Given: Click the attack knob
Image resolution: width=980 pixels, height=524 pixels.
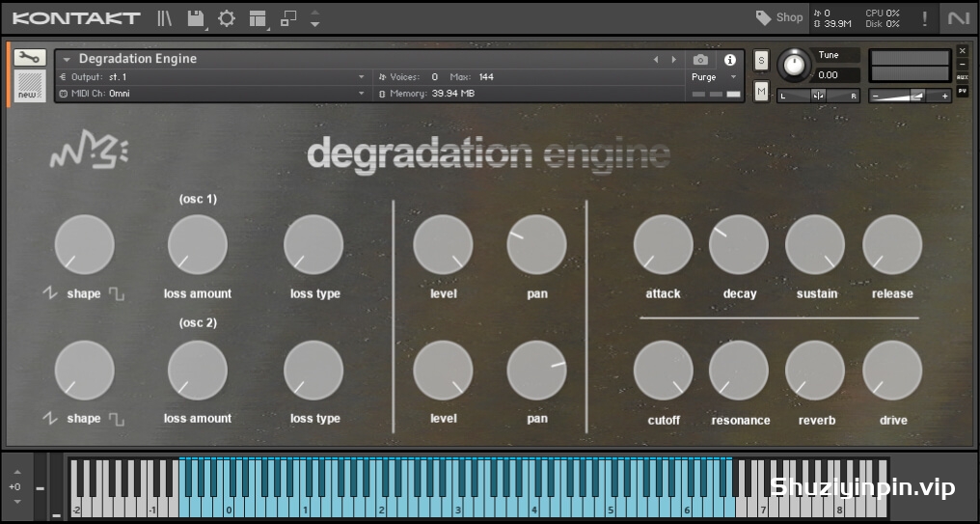Looking at the screenshot, I should point(663,244).
